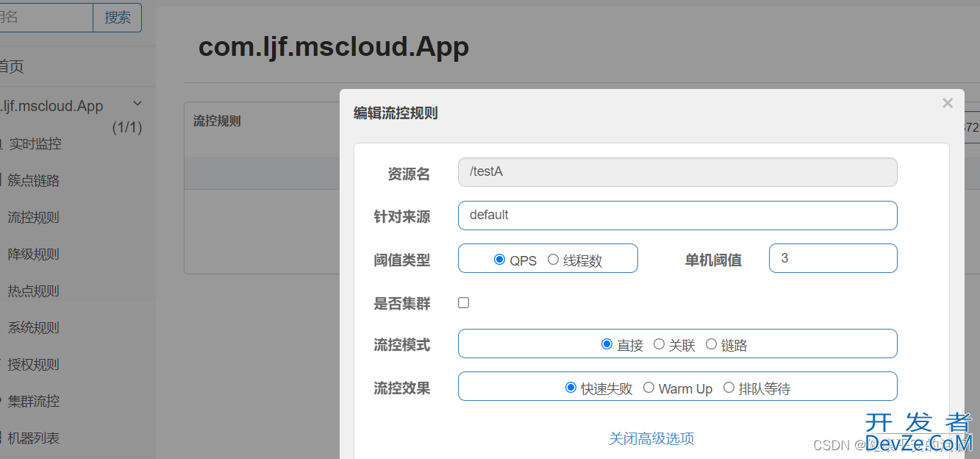Click the application name search input

point(46,18)
